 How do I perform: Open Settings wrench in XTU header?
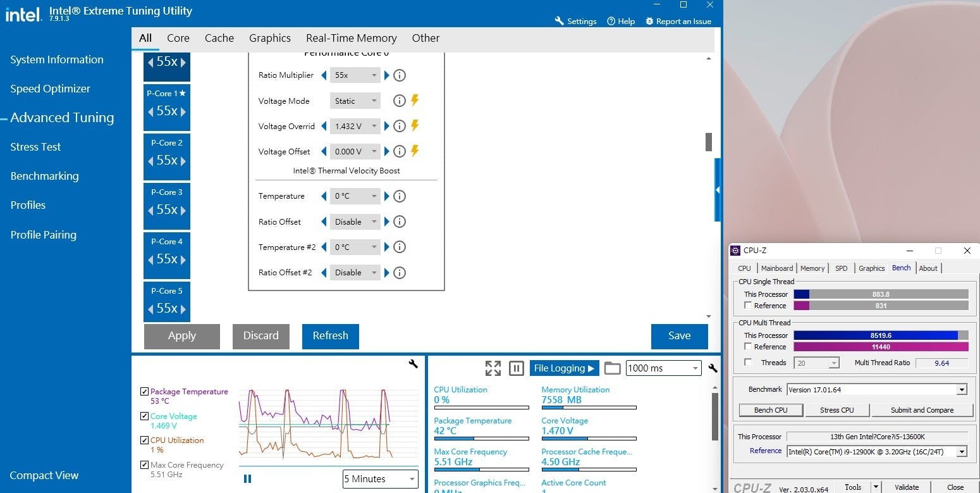[x=559, y=21]
